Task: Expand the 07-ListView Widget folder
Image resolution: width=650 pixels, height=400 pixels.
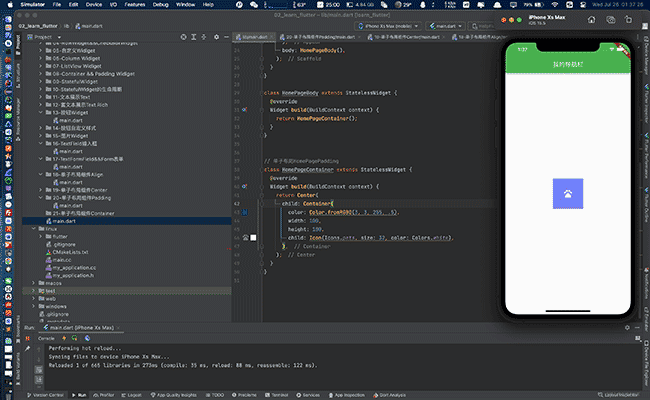Action: [41, 66]
